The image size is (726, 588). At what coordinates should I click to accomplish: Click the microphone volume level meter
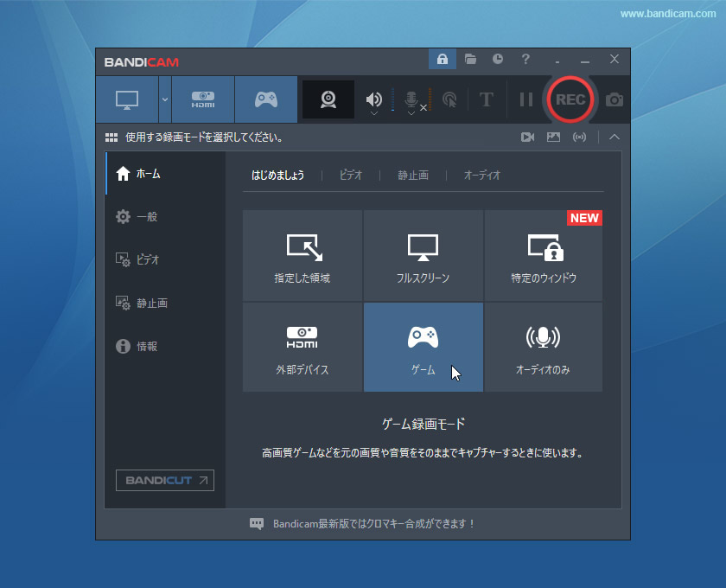point(430,99)
